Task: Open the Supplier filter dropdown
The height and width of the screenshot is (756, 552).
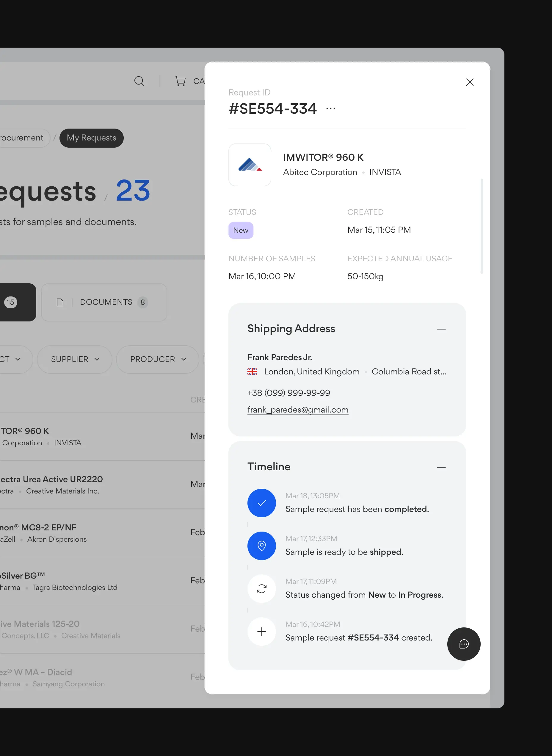Action: point(75,359)
